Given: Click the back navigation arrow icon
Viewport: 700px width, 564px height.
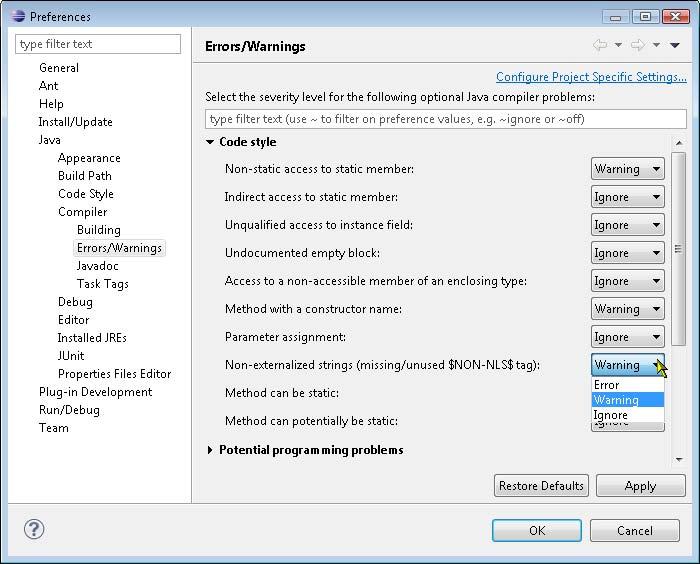Looking at the screenshot, I should click(600, 45).
